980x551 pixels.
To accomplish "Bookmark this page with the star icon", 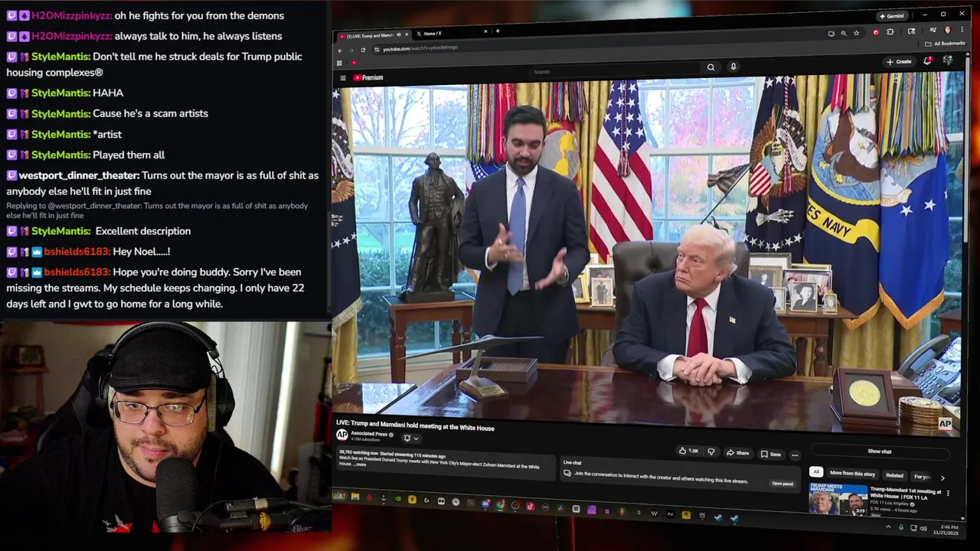I will 857,33.
